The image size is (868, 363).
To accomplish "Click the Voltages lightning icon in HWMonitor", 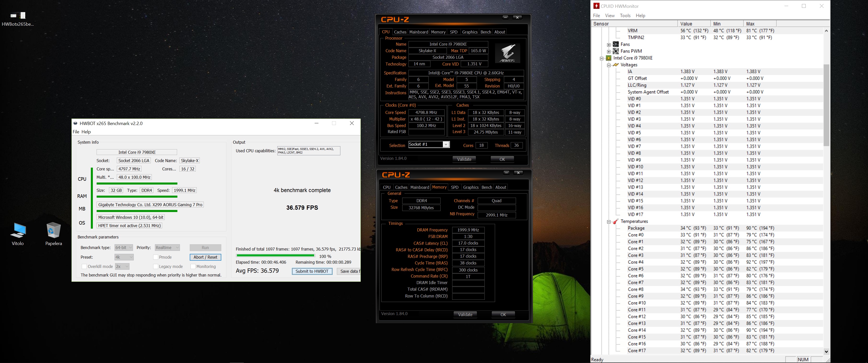I will click(x=616, y=65).
